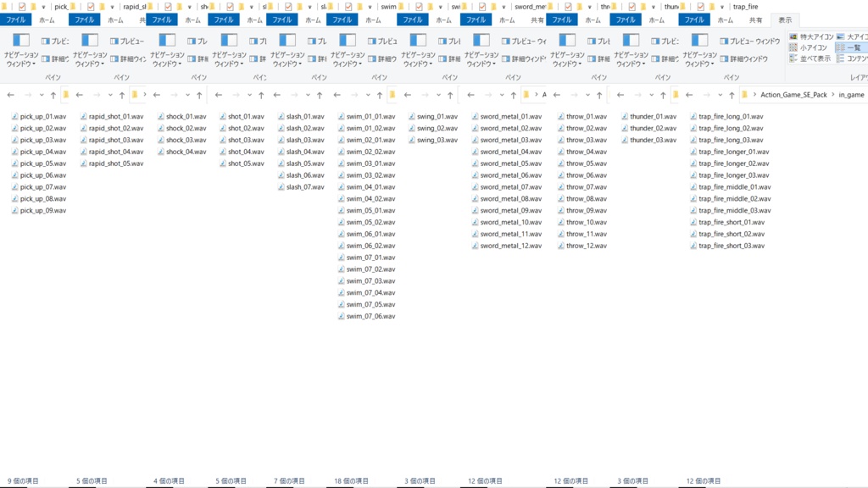868x488 pixels.
Task: Toggle 詳細ウィンド details pane in sword_metal window
Action: tap(524, 58)
